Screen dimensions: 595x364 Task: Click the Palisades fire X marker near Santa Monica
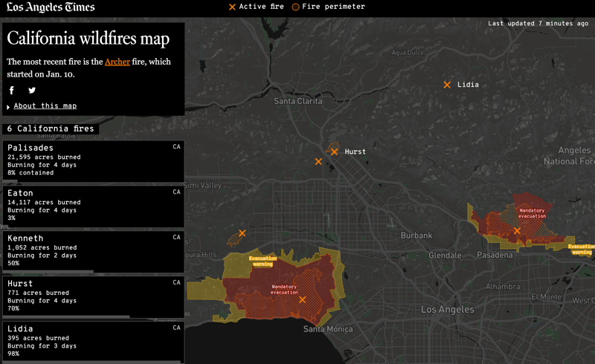tap(302, 299)
